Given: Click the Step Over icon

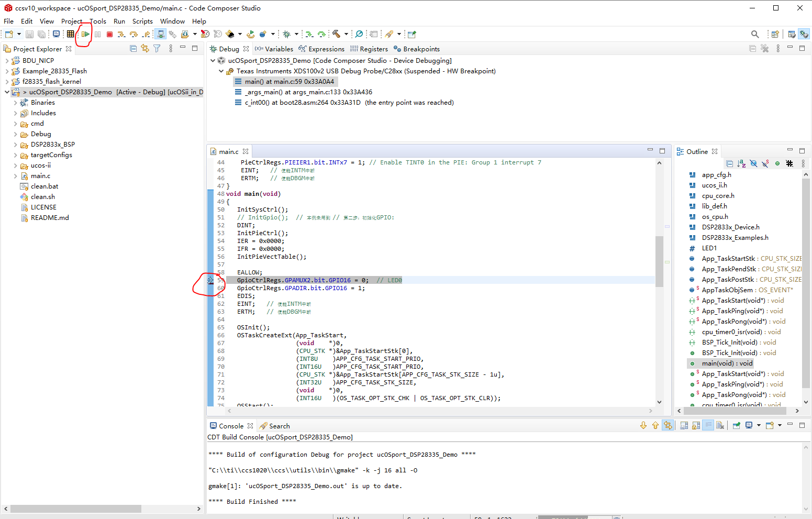Looking at the screenshot, I should [x=134, y=34].
